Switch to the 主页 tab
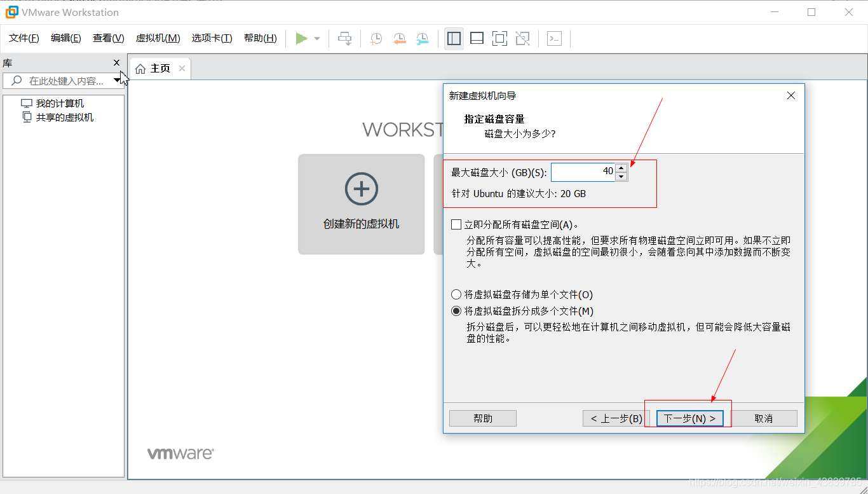The image size is (868, 494). [x=159, y=68]
